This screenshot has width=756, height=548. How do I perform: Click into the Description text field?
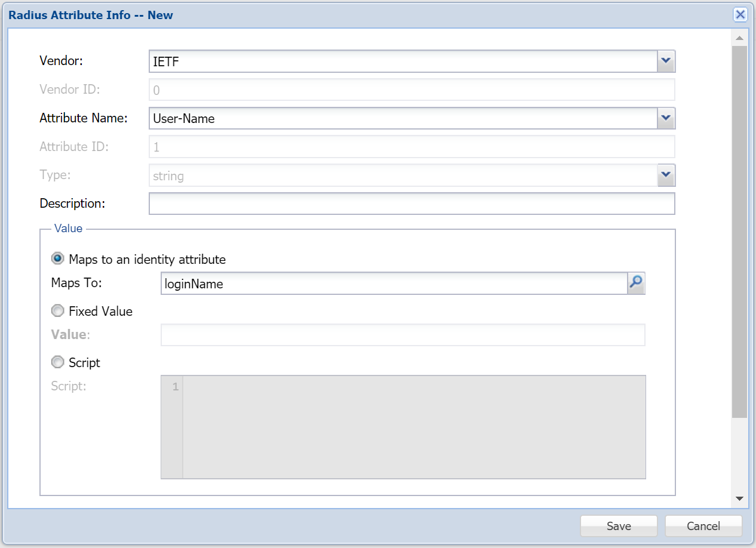[x=411, y=204]
